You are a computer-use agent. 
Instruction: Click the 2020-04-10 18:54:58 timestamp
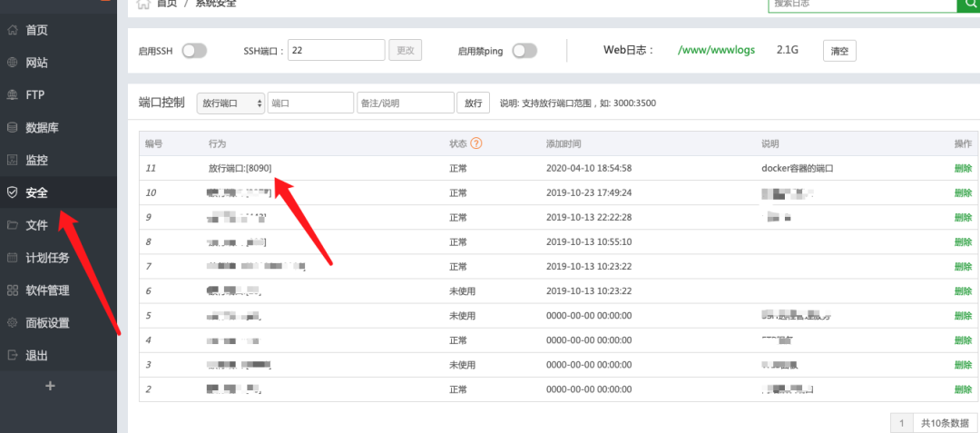[589, 168]
